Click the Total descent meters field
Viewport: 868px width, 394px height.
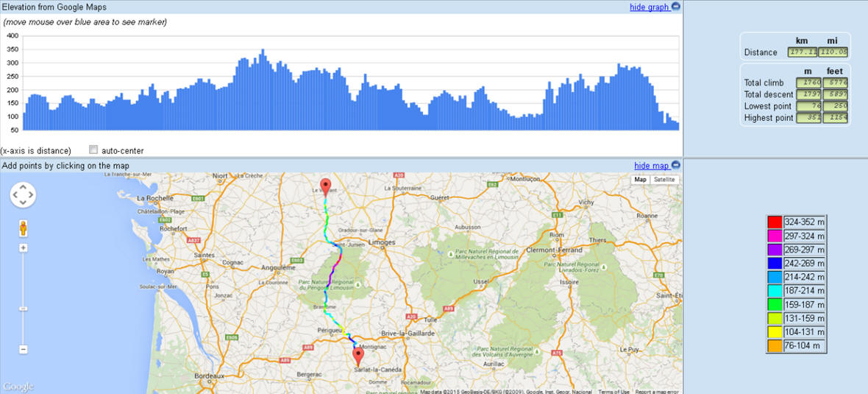pyautogui.click(x=808, y=94)
